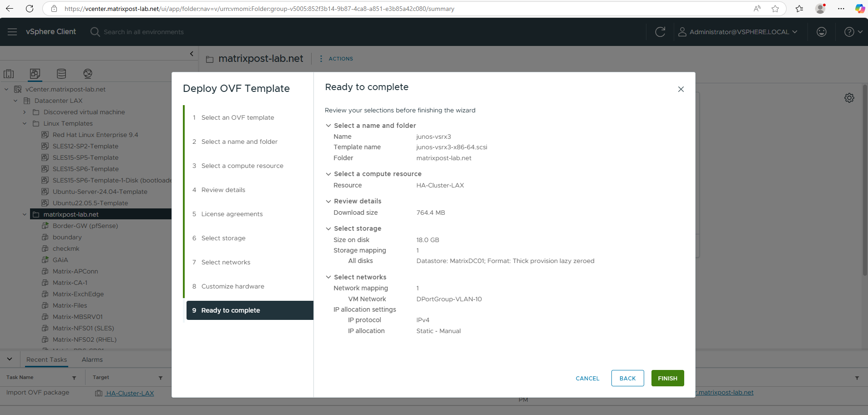The height and width of the screenshot is (415, 868).
Task: Collapse the Select networks section
Action: click(x=328, y=277)
